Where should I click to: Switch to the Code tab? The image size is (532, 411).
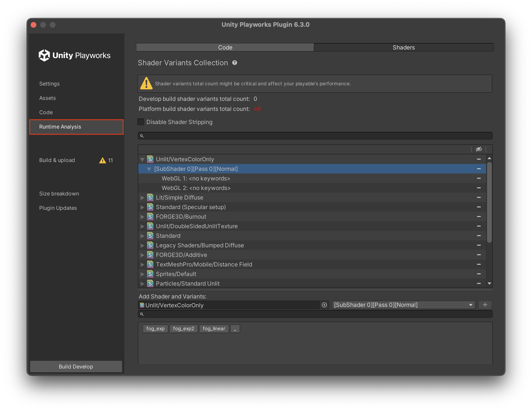coord(225,48)
